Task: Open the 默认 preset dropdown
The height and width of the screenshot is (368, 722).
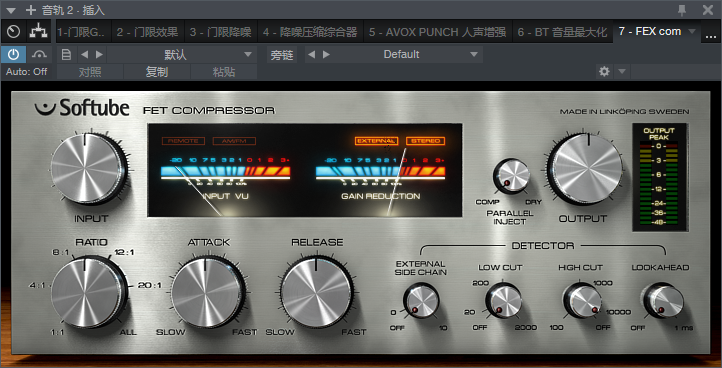Action: coord(182,55)
